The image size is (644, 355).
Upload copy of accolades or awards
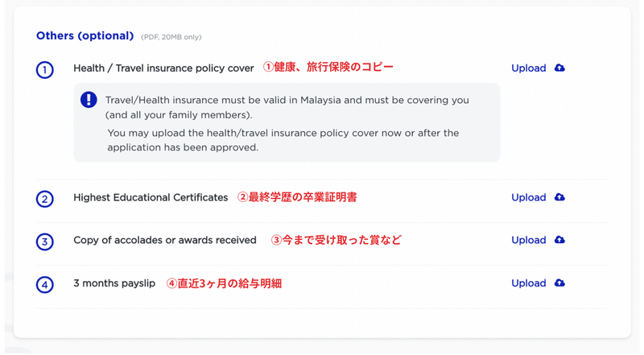[529, 241]
